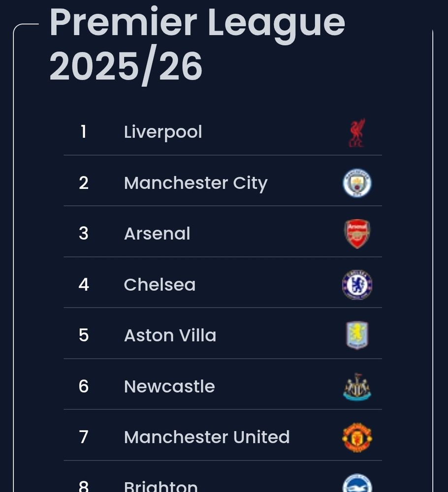Click the Arsenal cannon crest
The height and width of the screenshot is (492, 448).
click(x=357, y=234)
